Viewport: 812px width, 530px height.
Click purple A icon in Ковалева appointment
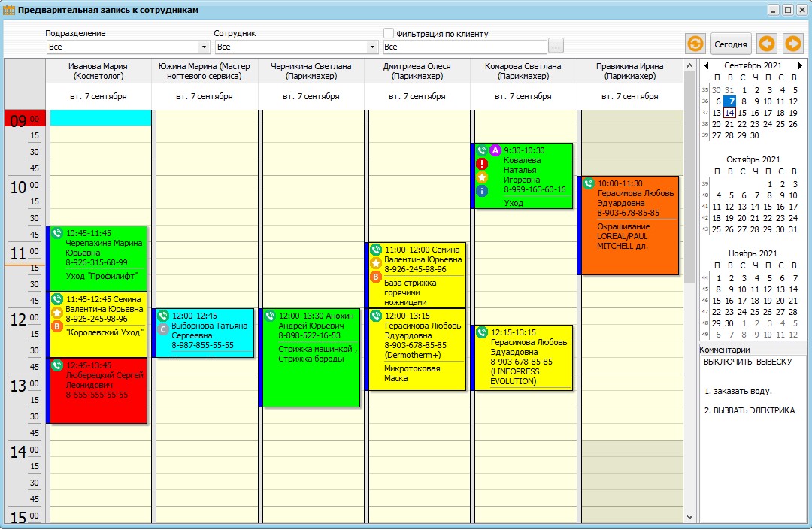point(495,150)
